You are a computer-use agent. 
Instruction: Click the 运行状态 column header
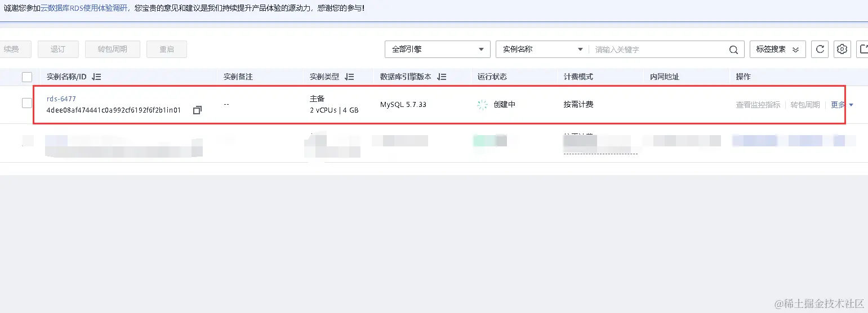pyautogui.click(x=492, y=77)
